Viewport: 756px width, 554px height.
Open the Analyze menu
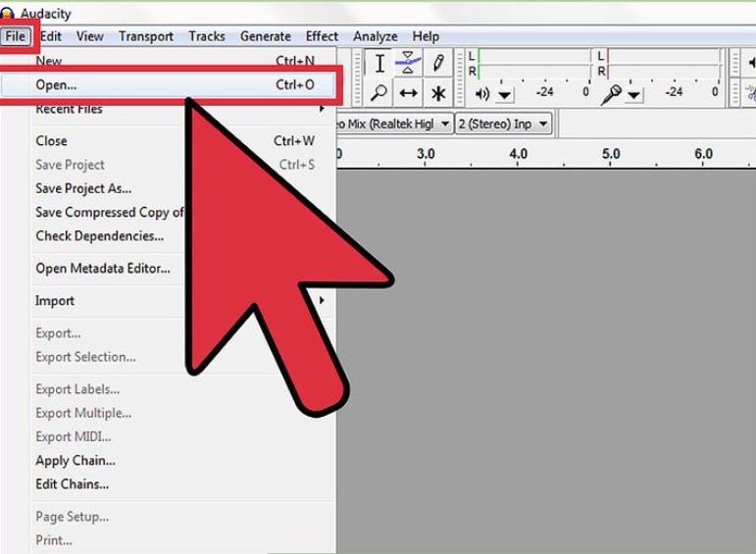376,36
